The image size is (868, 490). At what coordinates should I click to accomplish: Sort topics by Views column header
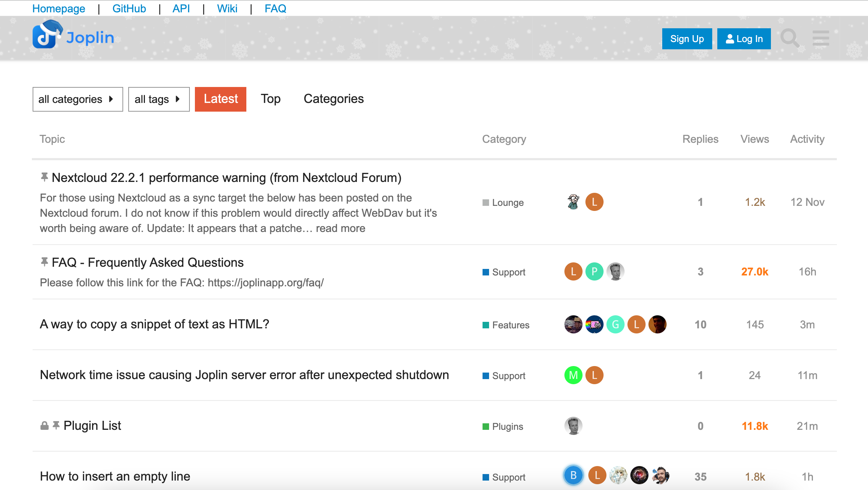pos(754,139)
